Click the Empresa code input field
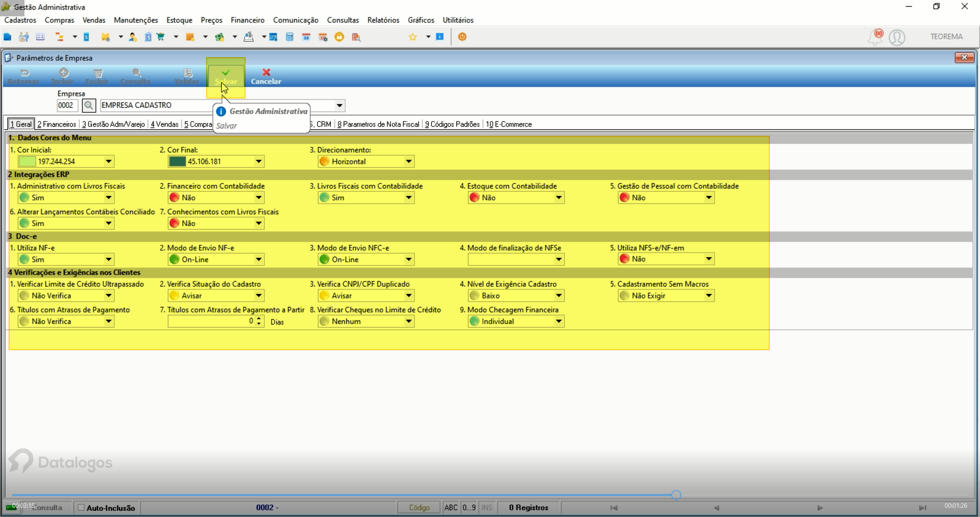The height and width of the screenshot is (517, 980). tap(67, 106)
